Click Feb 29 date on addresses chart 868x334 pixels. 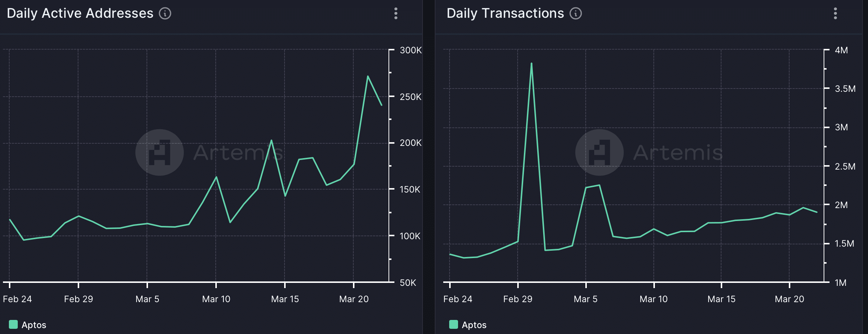coord(78,299)
